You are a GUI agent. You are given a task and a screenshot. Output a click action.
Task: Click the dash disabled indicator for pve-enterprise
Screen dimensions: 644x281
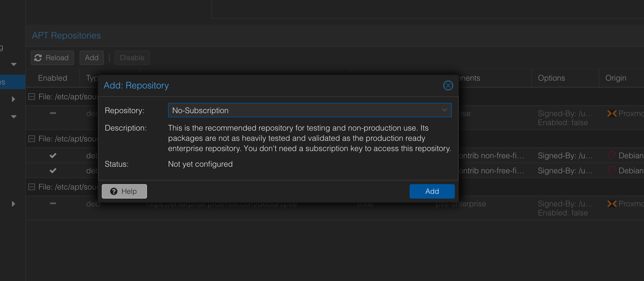53,204
